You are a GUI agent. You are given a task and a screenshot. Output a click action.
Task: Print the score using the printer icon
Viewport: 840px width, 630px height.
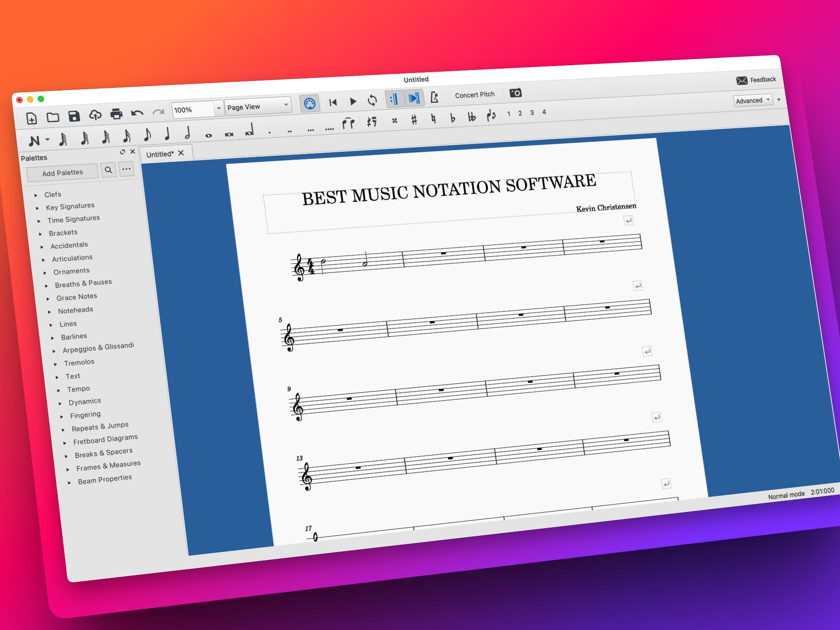[116, 113]
